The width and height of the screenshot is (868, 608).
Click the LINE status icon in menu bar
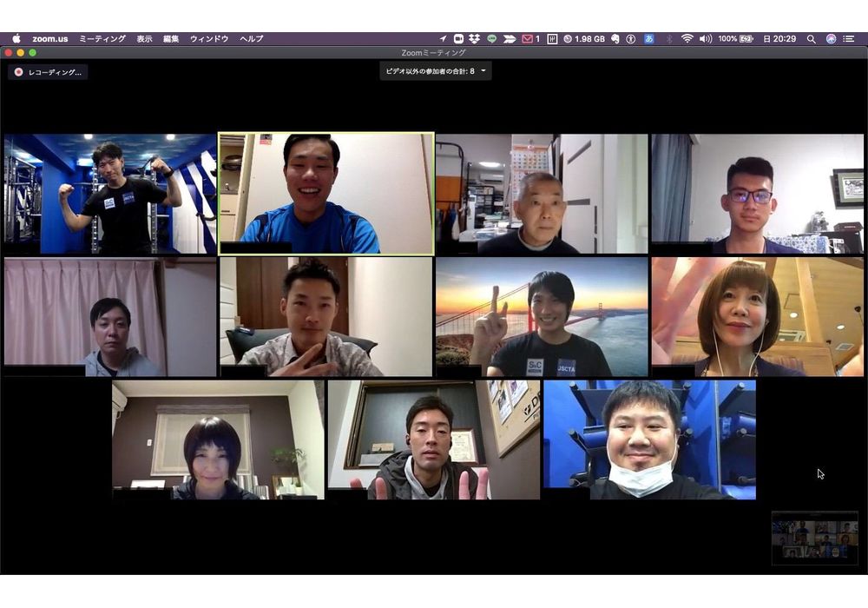pos(492,39)
